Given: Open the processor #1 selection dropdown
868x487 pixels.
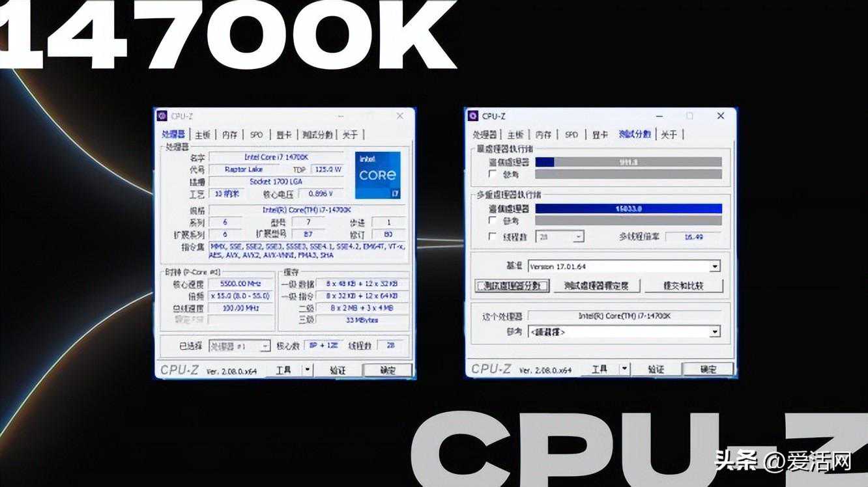Looking at the screenshot, I should coord(265,346).
